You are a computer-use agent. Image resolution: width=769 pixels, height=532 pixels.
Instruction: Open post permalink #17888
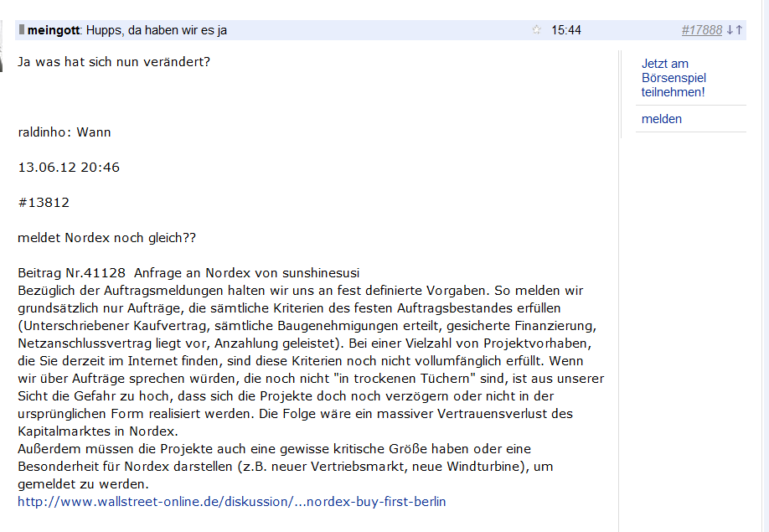[702, 30]
